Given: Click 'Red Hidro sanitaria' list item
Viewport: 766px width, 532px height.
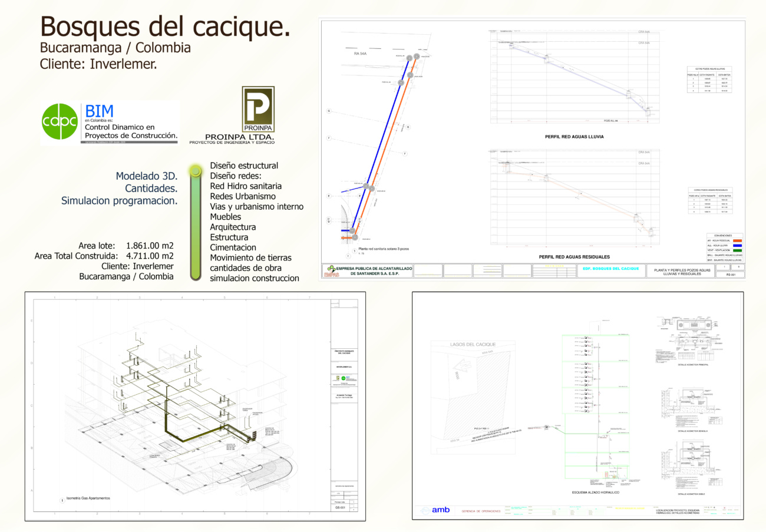Looking at the screenshot, I should [x=246, y=186].
